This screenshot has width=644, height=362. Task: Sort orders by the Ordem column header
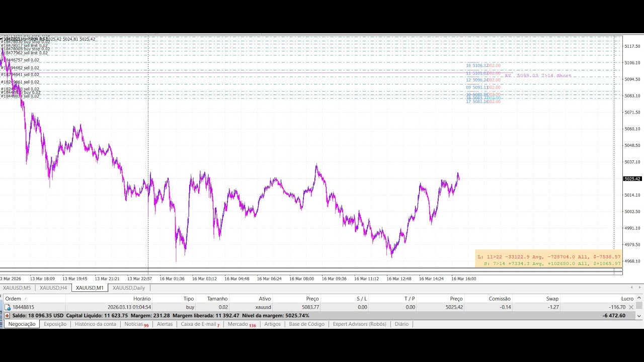click(13, 299)
